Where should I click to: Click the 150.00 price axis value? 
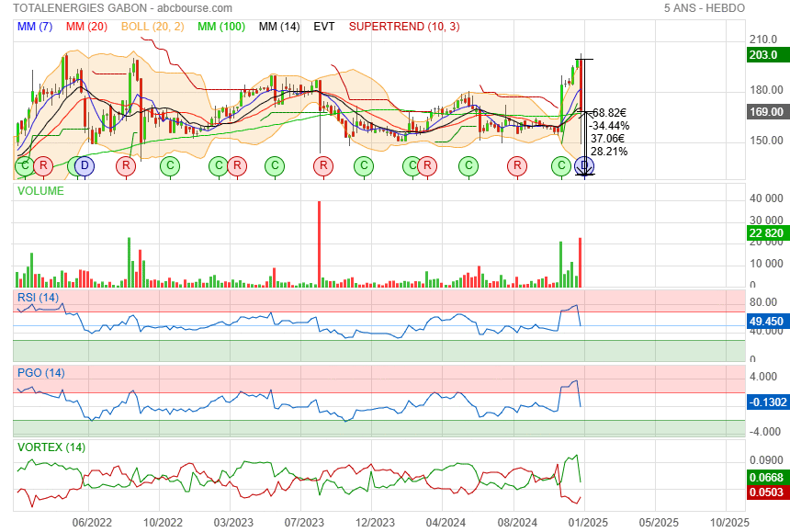(x=766, y=141)
